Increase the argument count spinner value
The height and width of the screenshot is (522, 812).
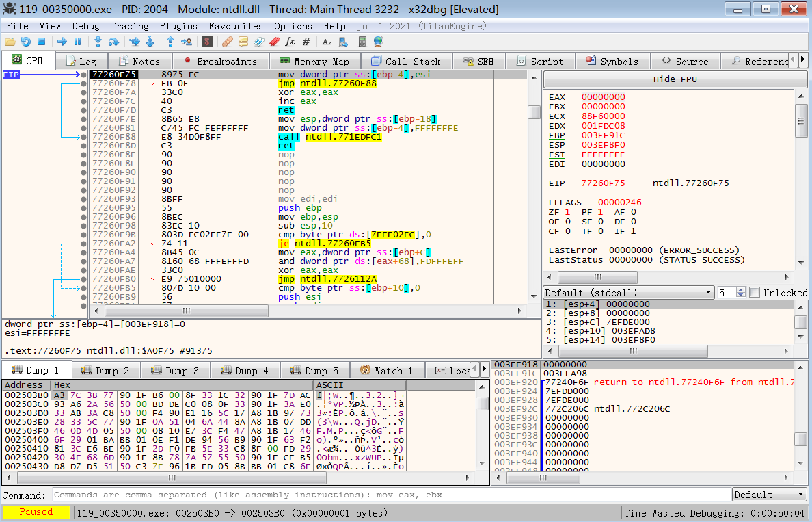741,290
